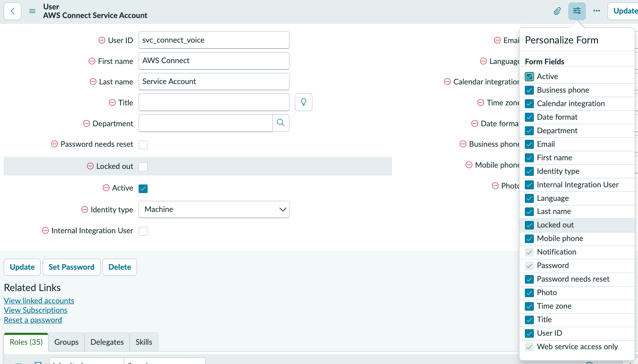Uncheck Identity type in Form Fields

(529, 171)
